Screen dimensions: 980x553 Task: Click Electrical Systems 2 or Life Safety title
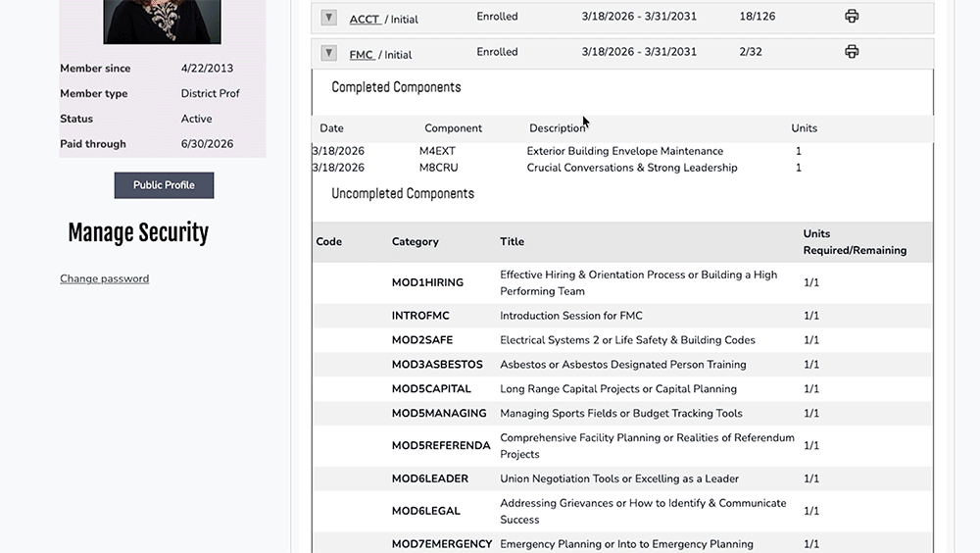(627, 340)
